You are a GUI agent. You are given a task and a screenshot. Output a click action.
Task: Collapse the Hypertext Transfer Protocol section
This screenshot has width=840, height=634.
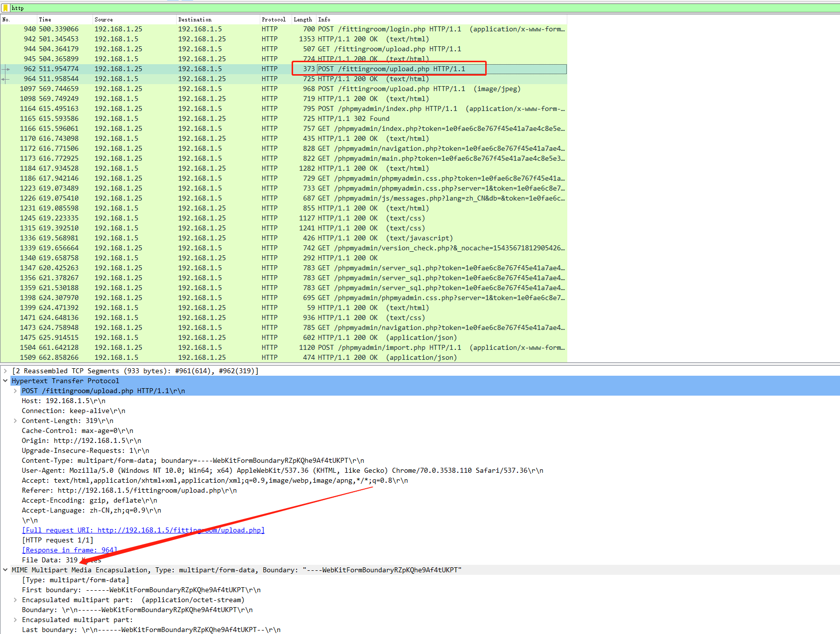click(x=5, y=380)
